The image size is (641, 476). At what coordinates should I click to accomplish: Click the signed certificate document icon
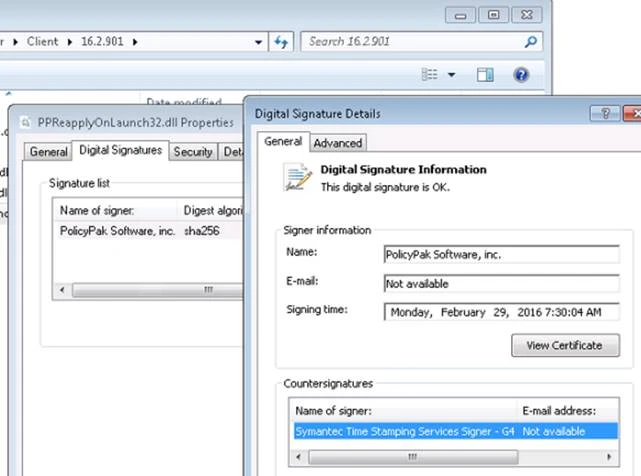(298, 178)
